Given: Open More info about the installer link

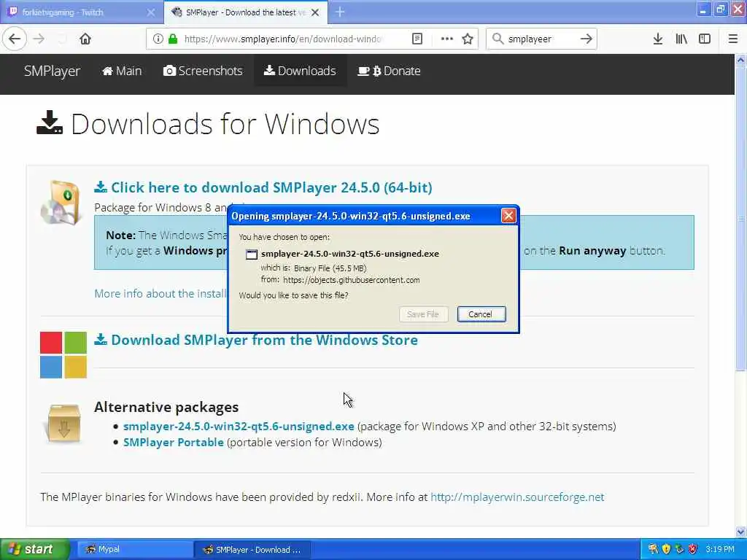Looking at the screenshot, I should [160, 293].
